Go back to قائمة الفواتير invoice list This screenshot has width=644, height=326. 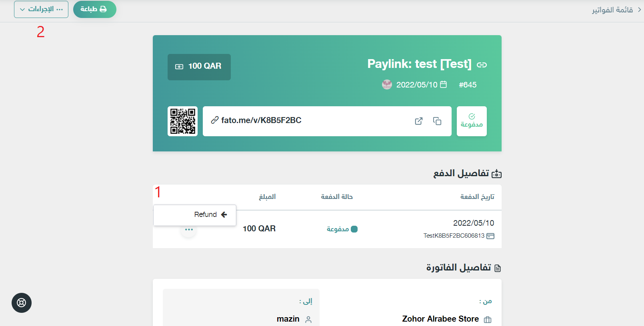pyautogui.click(x=612, y=10)
